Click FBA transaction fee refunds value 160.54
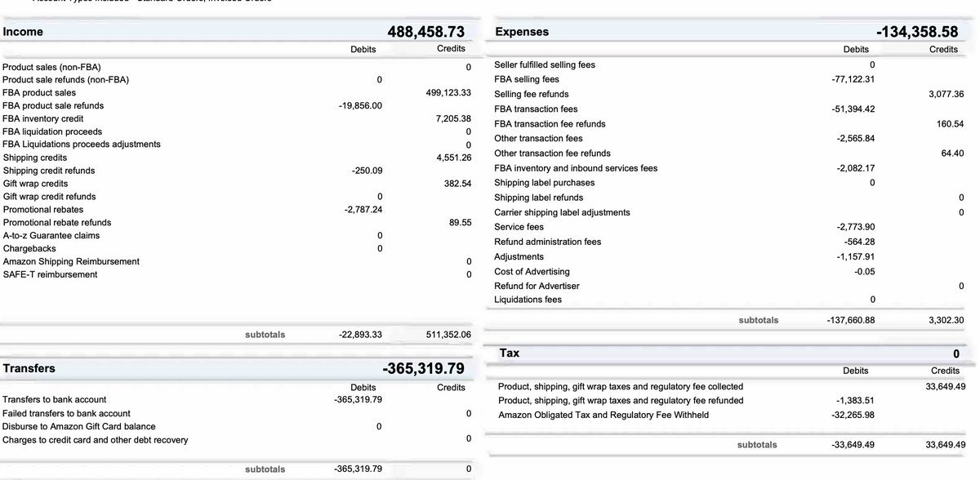Screen dimensions: 980x480 [x=950, y=124]
